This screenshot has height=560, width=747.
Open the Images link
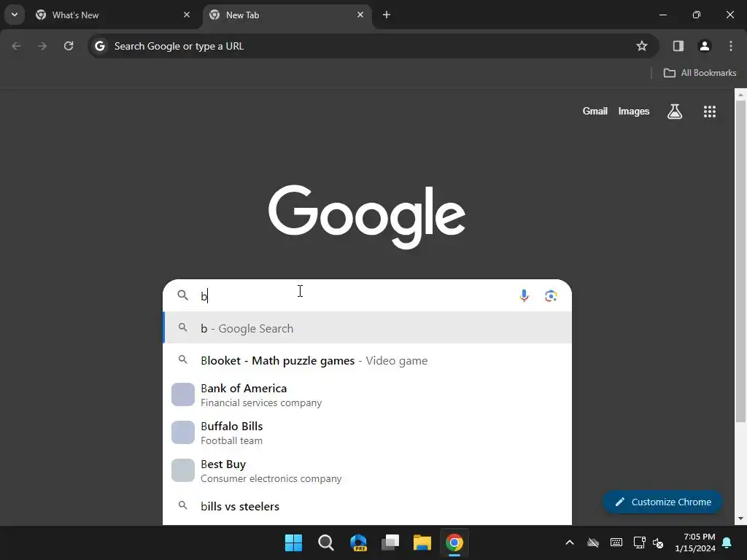(634, 111)
